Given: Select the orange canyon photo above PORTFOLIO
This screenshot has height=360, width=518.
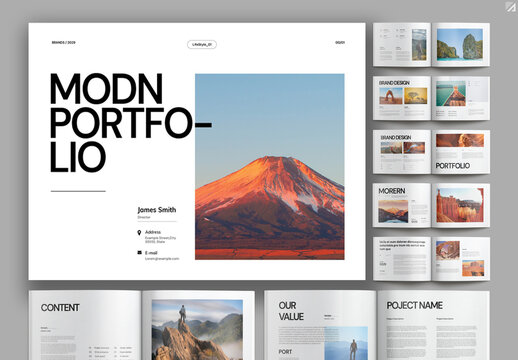Looking at the screenshot, I should coord(460,141).
